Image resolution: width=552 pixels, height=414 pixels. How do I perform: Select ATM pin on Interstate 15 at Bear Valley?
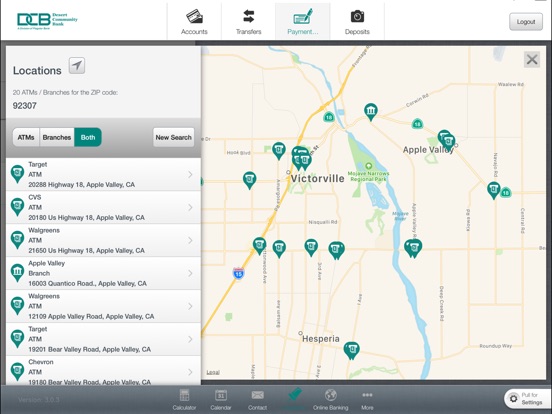[259, 246]
